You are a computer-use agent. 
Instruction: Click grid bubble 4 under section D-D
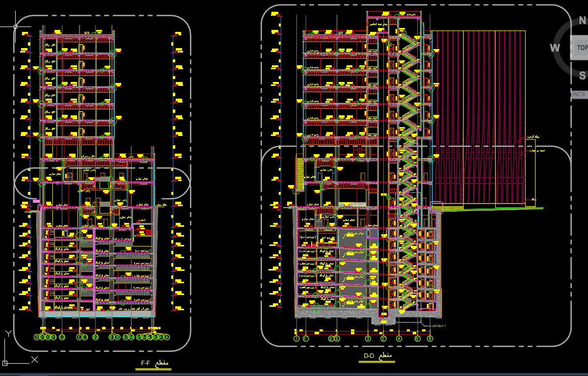[399, 339]
